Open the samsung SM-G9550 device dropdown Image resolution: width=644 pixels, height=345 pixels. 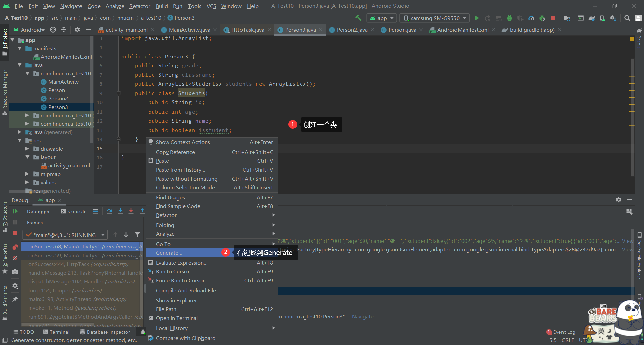pos(435,18)
